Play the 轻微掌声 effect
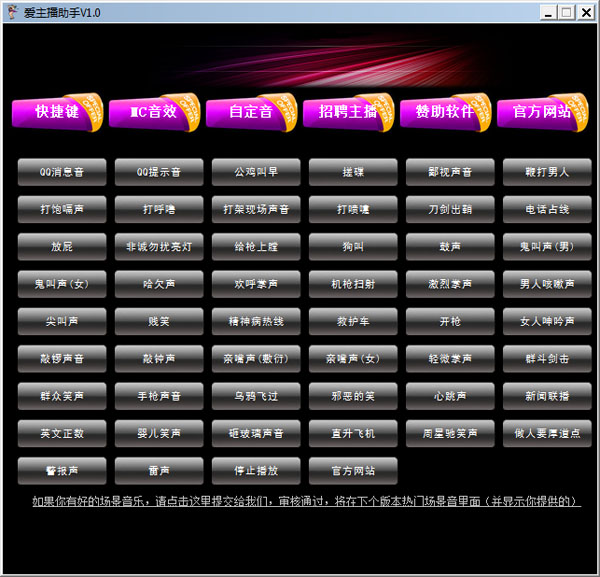 point(450,359)
